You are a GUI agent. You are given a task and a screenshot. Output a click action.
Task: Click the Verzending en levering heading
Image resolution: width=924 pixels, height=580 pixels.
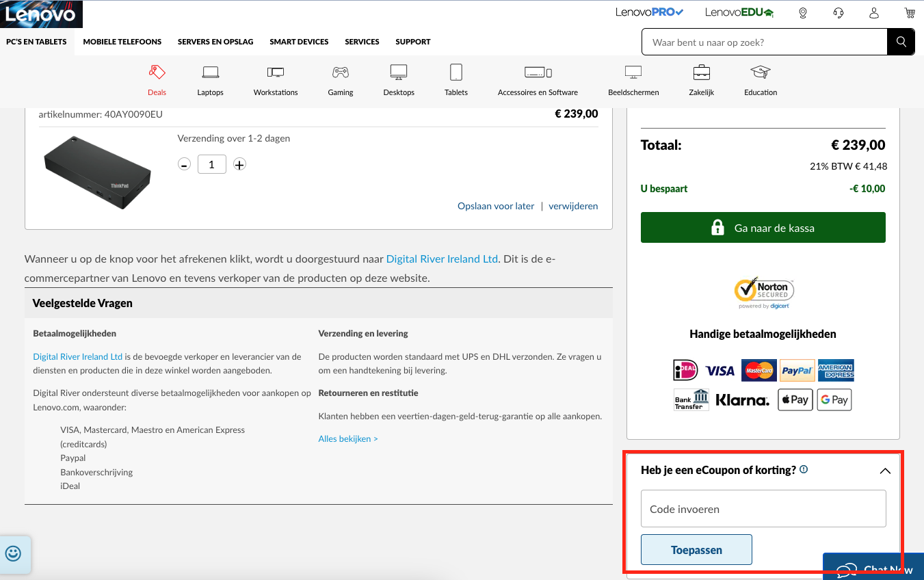363,333
